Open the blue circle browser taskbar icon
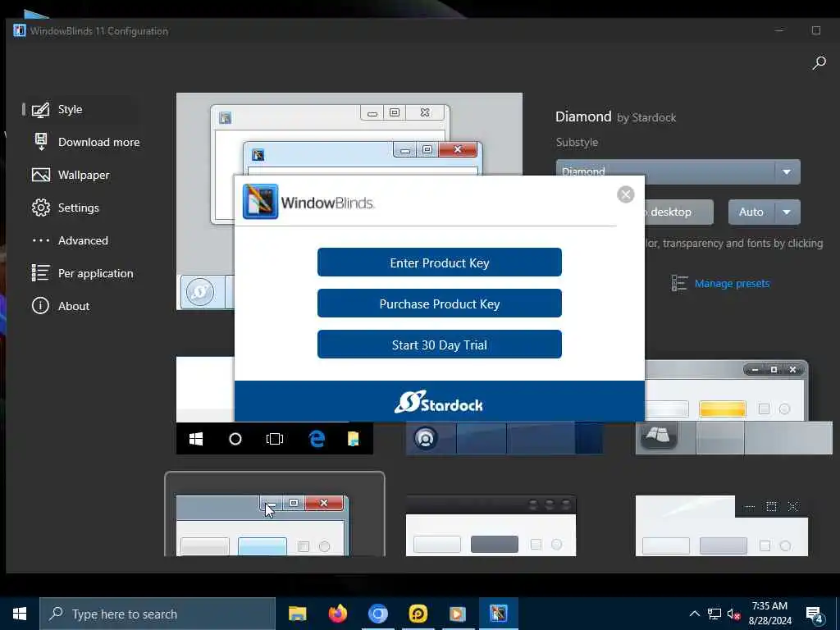 click(x=377, y=614)
